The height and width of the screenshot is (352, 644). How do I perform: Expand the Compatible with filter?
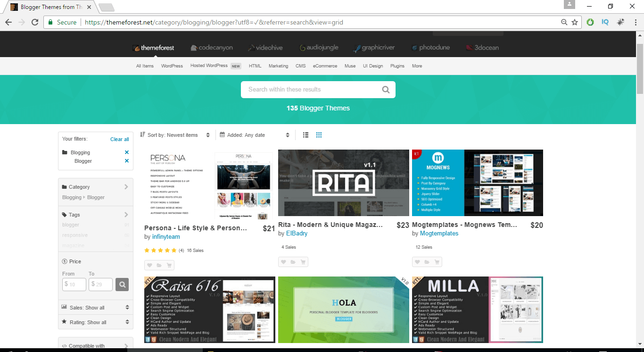[95, 346]
